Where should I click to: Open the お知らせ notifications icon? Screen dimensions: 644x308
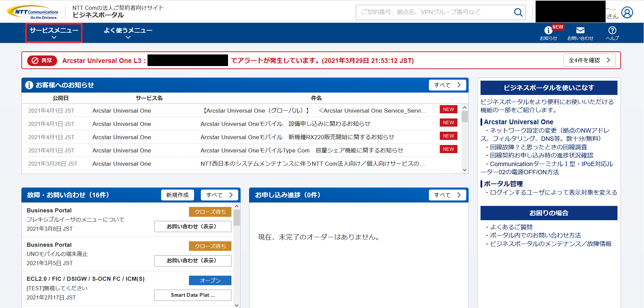[548, 33]
